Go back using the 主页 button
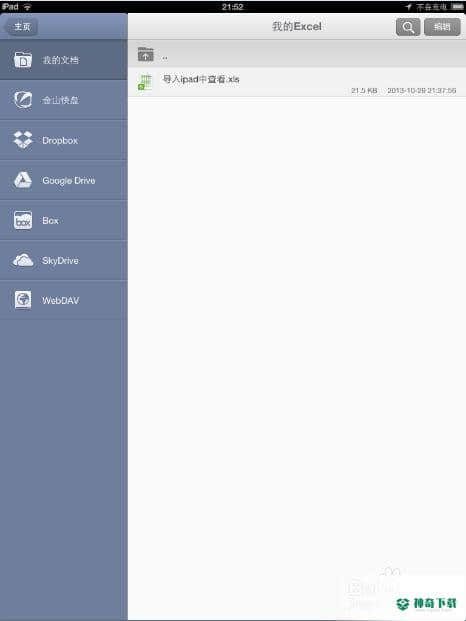The height and width of the screenshot is (621, 466). tap(22, 27)
